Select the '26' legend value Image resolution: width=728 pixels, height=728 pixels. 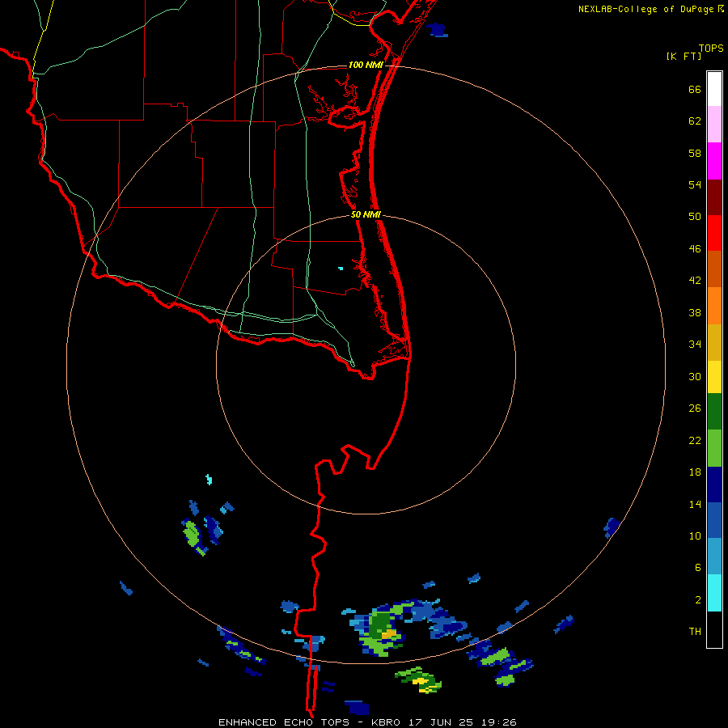[x=695, y=408]
